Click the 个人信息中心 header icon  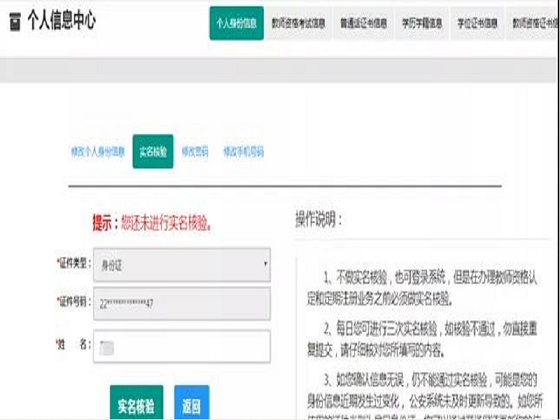[15, 22]
